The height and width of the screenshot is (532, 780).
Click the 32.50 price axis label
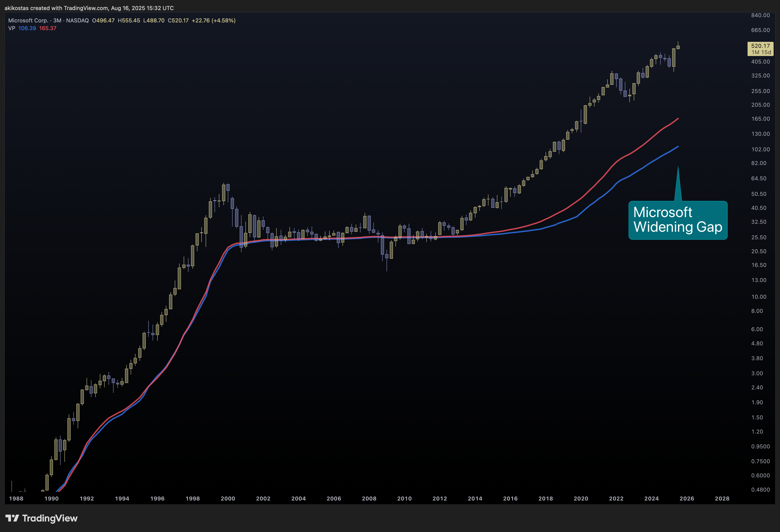759,222
